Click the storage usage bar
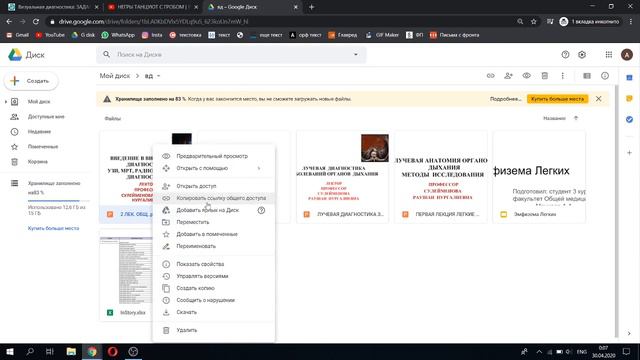This screenshot has height=360, width=640. (59, 200)
